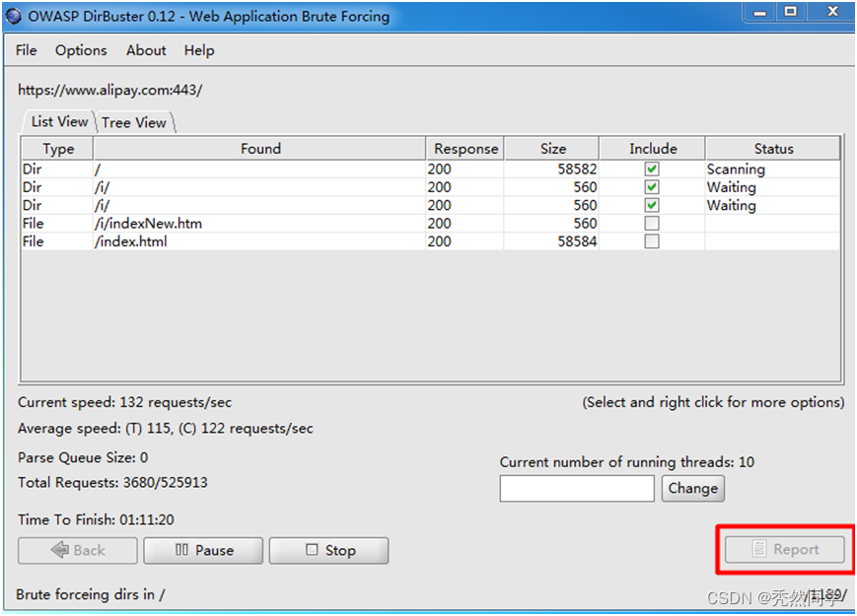Open the Options menu
The height and width of the screenshot is (616, 857).
pyautogui.click(x=81, y=50)
